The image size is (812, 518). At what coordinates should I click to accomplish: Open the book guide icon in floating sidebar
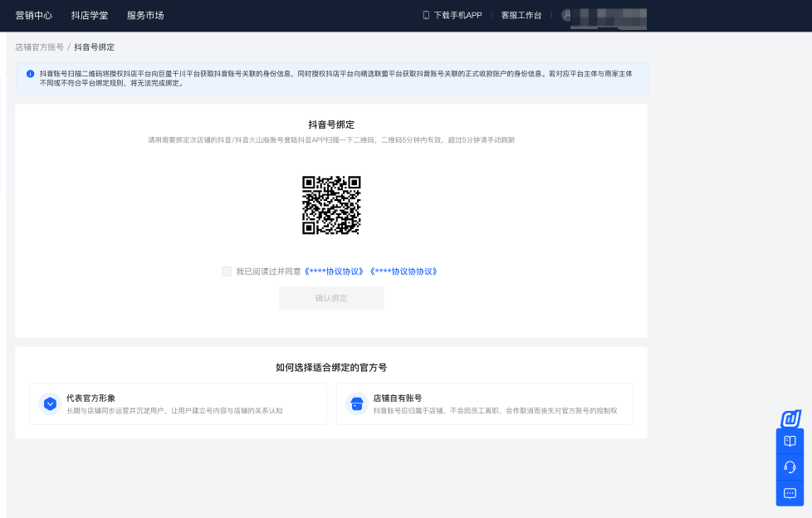(790, 442)
